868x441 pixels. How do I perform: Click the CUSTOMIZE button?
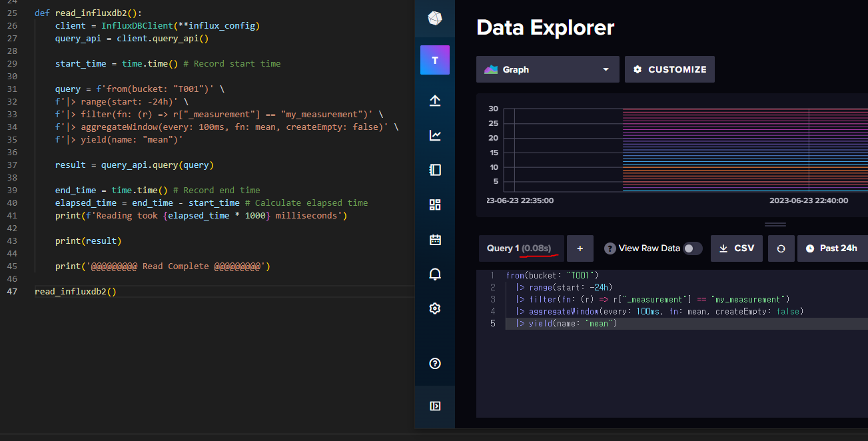click(x=669, y=69)
